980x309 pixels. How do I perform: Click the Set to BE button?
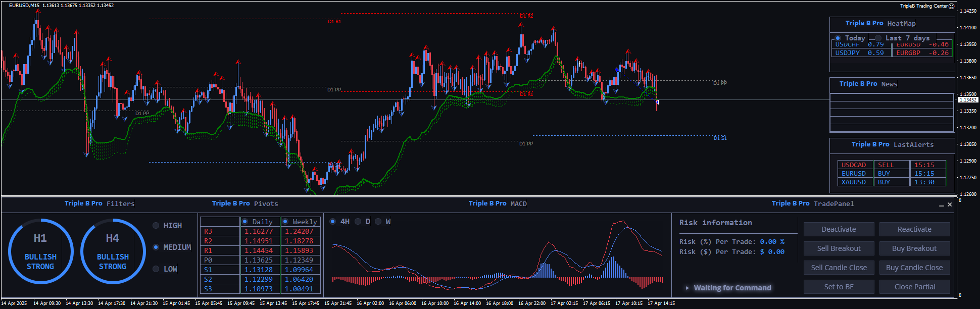coord(839,287)
